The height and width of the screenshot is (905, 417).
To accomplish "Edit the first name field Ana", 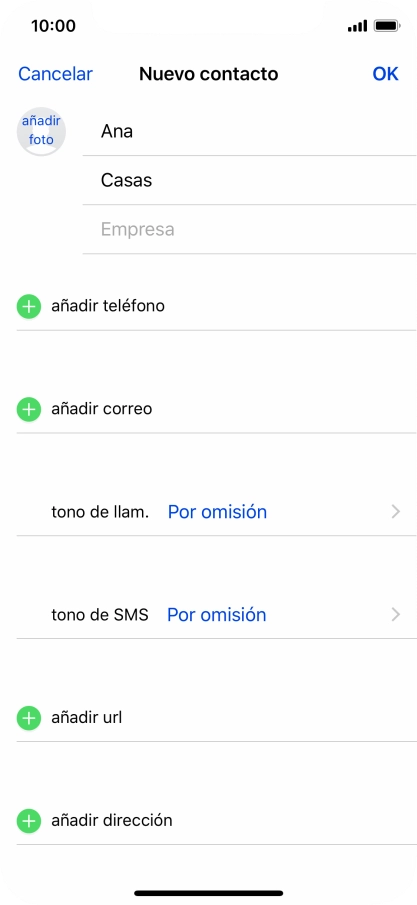I will point(250,132).
